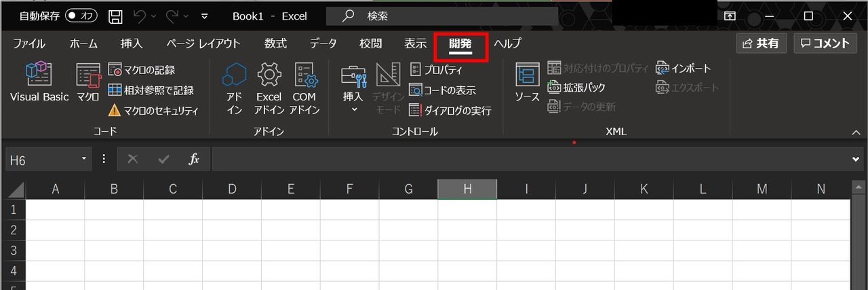868x290 pixels.
Task: Select the 開発 (Developer) tab
Action: pyautogui.click(x=460, y=43)
